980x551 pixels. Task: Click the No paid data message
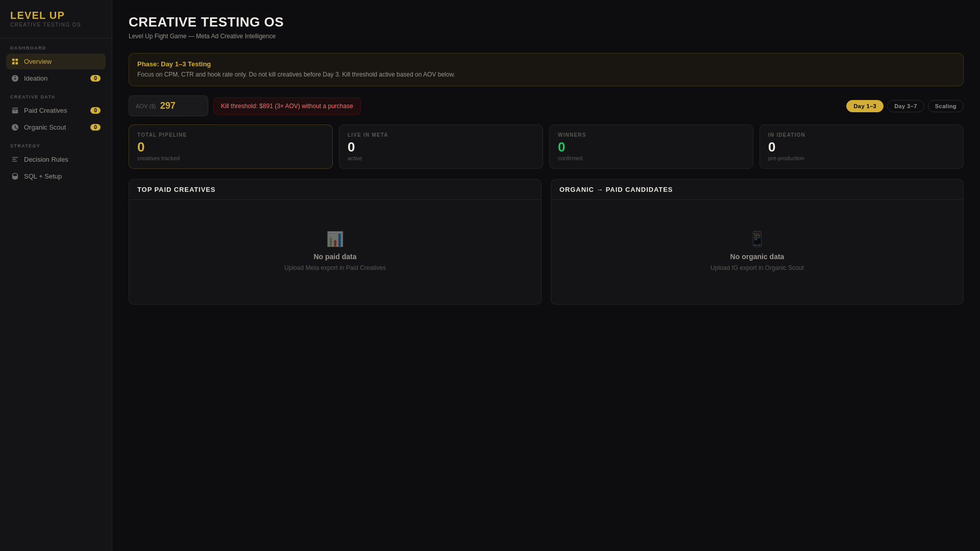pyautogui.click(x=335, y=257)
